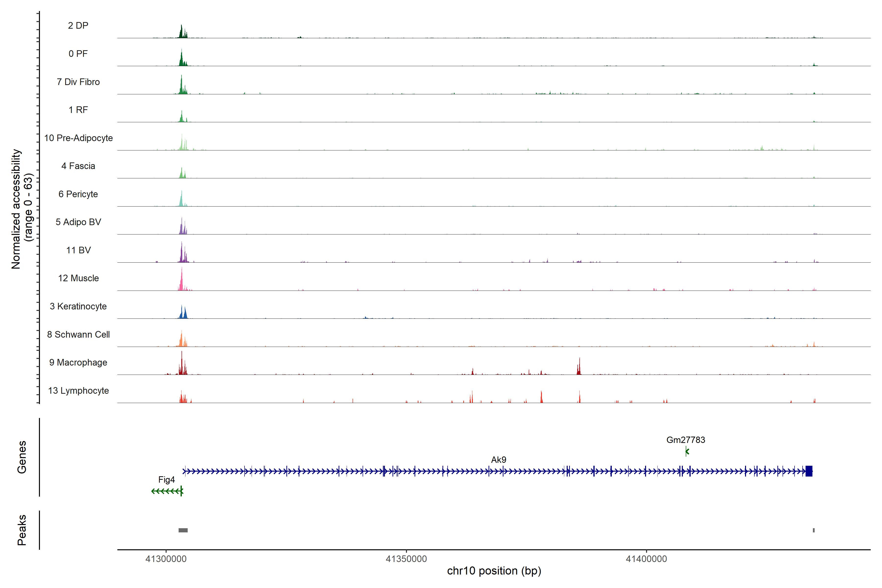
Task: Click the 41300000 axis tick label
Action: (x=166, y=559)
